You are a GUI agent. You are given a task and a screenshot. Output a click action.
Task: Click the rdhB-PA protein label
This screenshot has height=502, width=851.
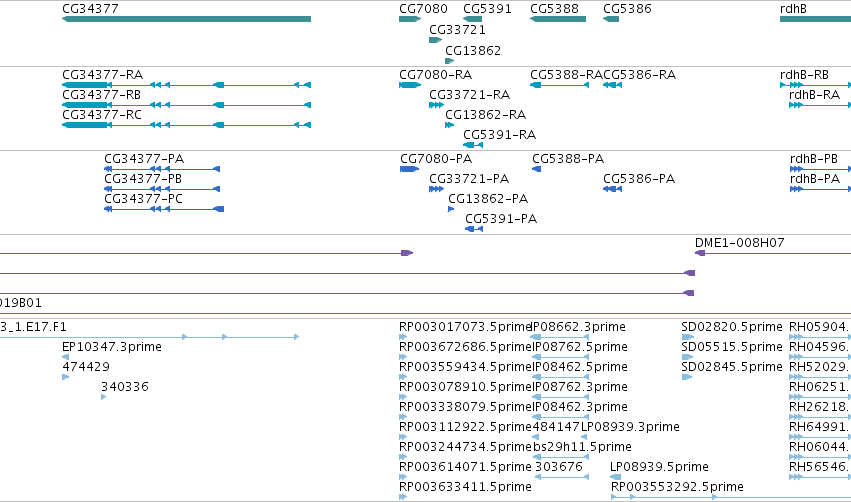(815, 179)
